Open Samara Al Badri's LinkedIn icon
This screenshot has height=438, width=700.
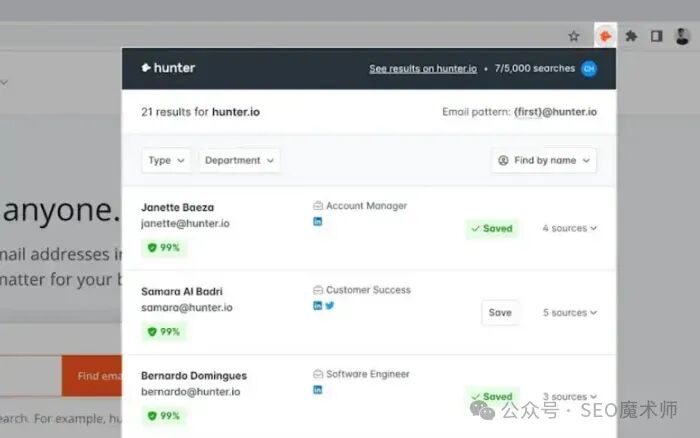click(317, 305)
